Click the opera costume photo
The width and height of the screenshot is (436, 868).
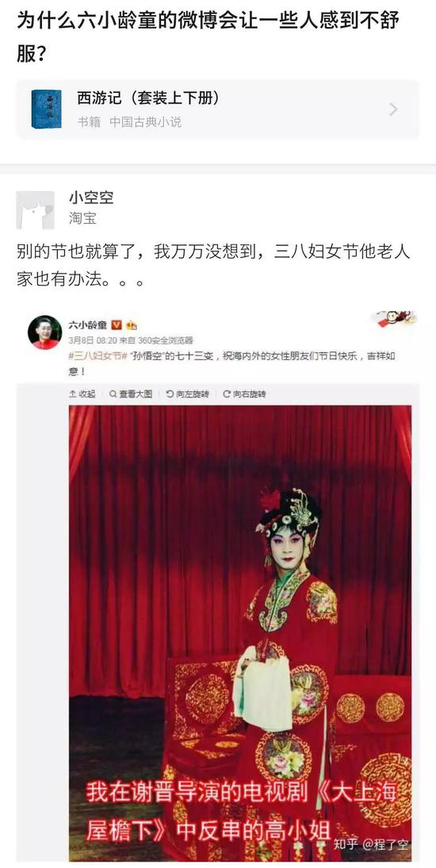[240, 632]
